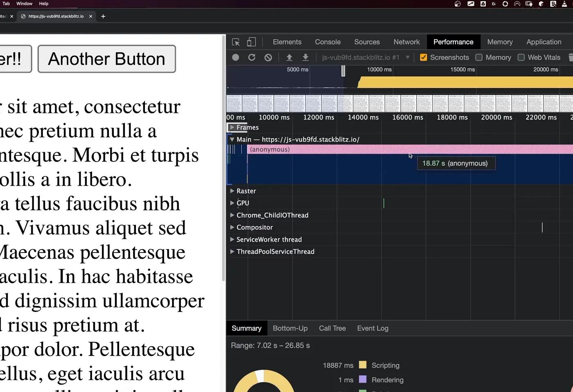
Task: Collapse the Main thread track
Action: (232, 139)
